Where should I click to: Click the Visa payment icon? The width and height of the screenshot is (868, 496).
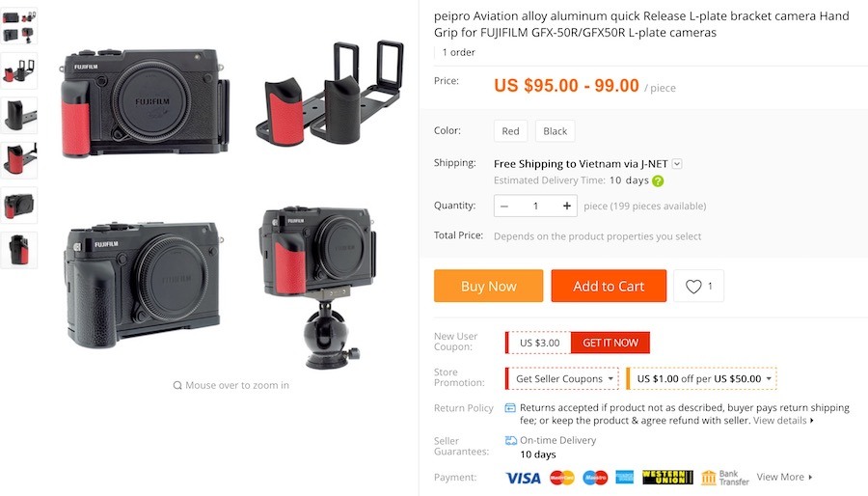[x=523, y=478]
